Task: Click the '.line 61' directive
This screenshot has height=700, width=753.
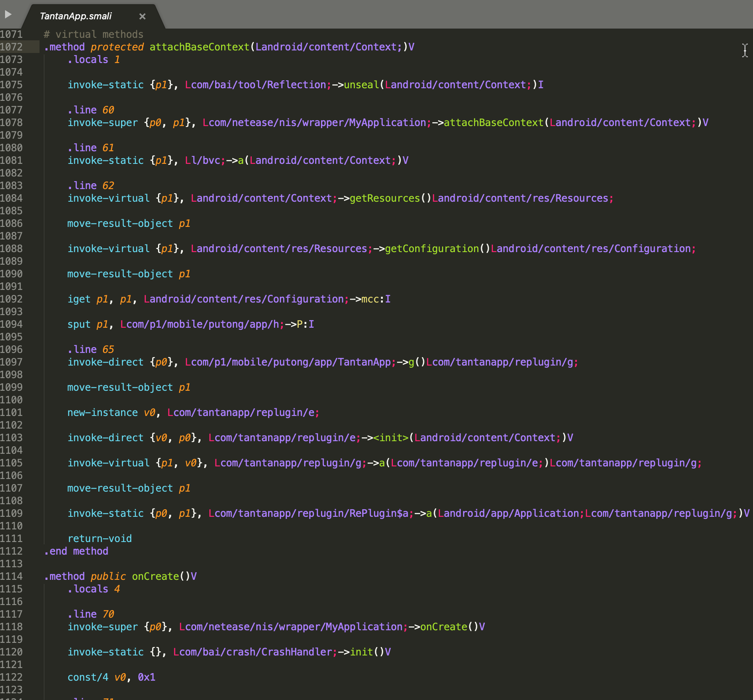Action: [x=91, y=147]
